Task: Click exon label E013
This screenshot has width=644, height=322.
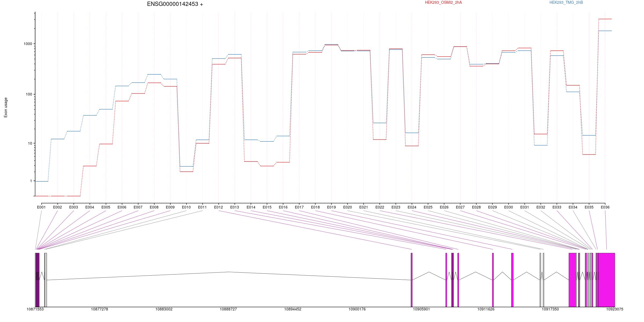Action: (235, 207)
